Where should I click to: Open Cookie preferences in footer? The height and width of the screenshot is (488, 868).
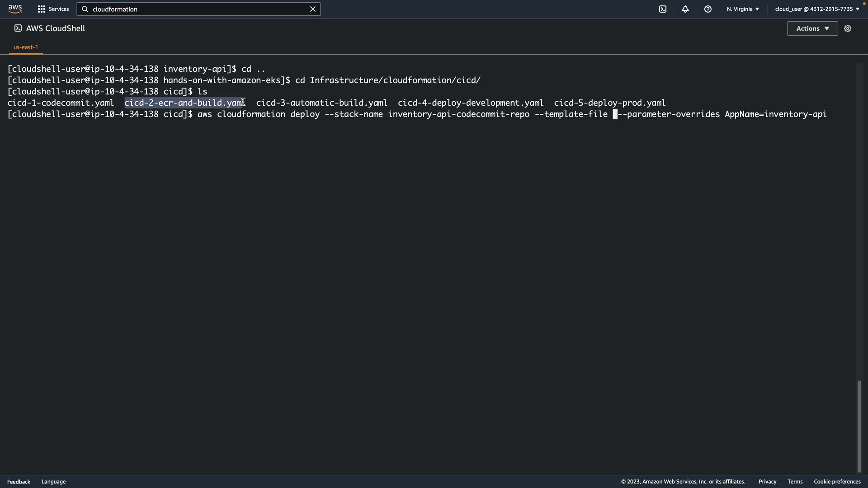(x=837, y=482)
